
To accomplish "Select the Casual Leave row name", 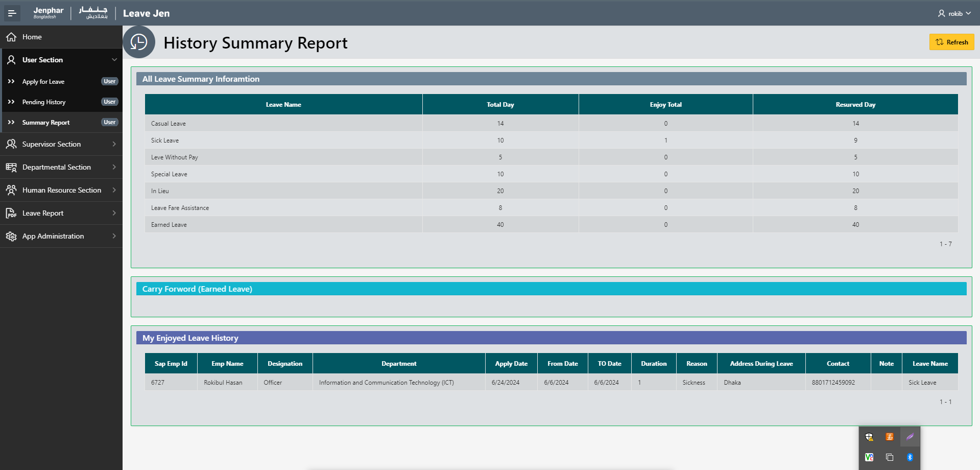I will coord(169,124).
